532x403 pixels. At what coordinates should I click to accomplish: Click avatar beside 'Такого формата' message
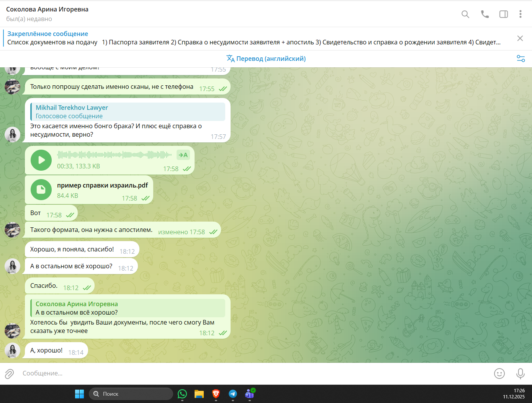12,230
